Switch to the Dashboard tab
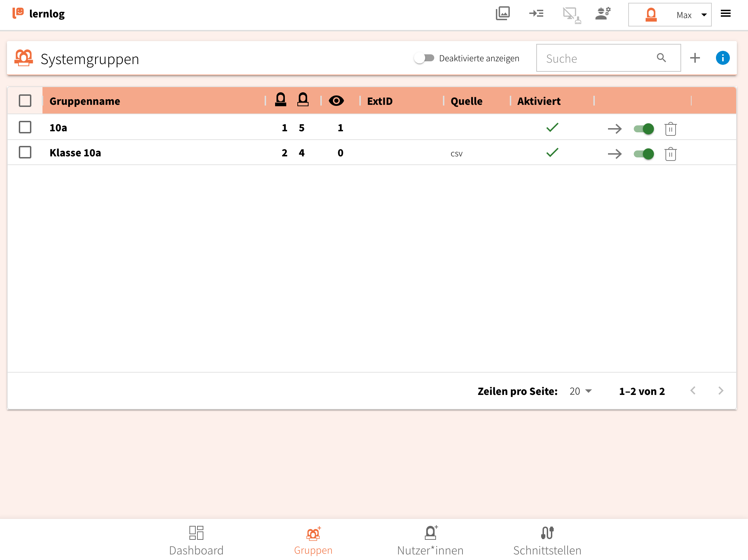Image resolution: width=748 pixels, height=560 pixels. [196, 540]
